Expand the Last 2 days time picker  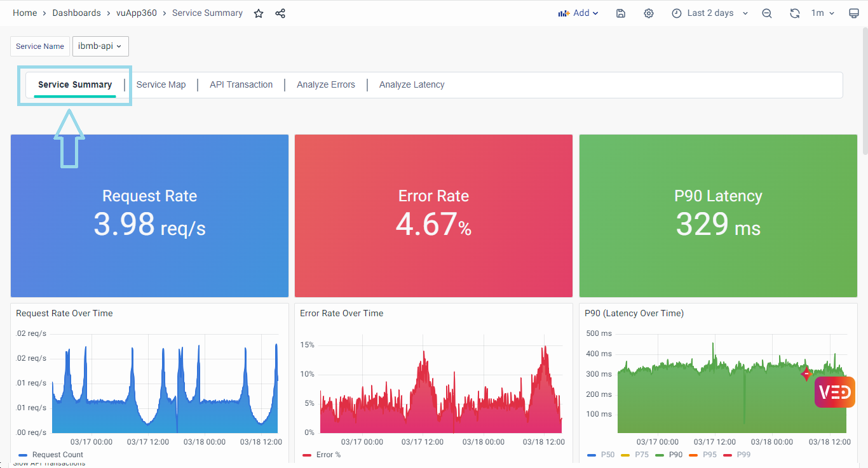710,13
